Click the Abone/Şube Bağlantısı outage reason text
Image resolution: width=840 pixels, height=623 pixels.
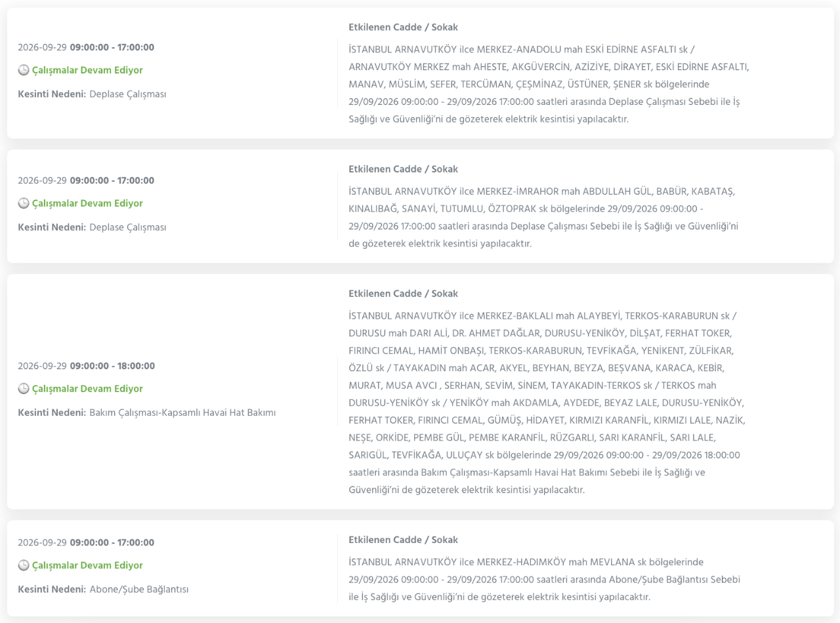coord(139,589)
